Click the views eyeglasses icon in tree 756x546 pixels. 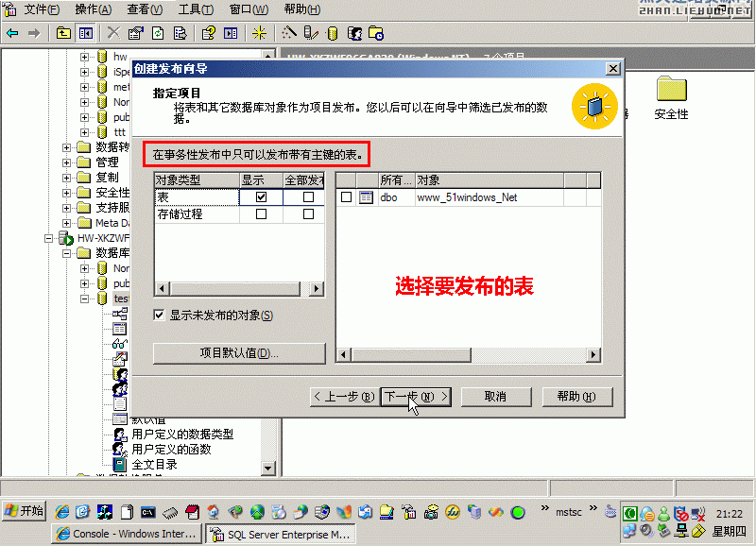tap(120, 344)
